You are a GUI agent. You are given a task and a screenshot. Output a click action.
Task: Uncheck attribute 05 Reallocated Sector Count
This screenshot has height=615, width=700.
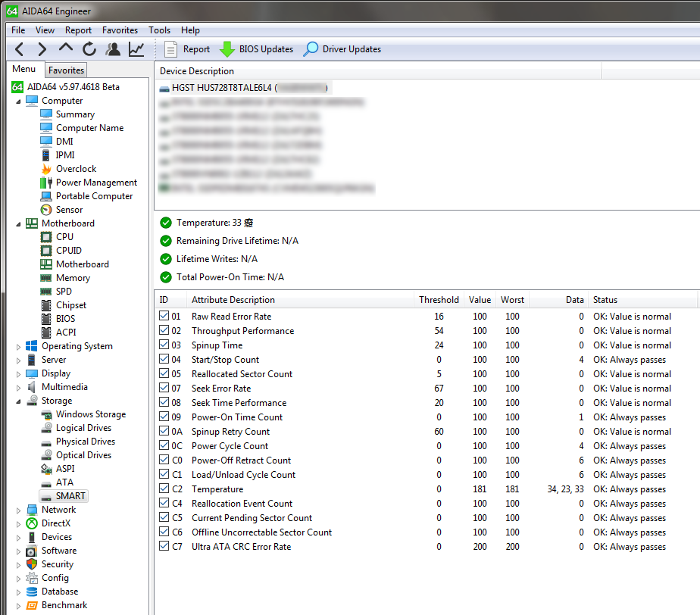(164, 373)
